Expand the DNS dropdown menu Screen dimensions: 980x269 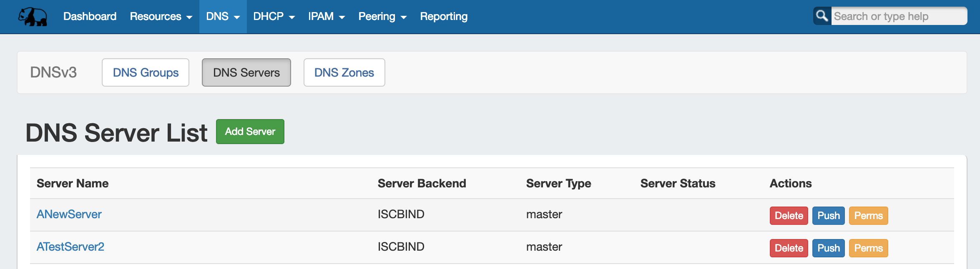[223, 16]
